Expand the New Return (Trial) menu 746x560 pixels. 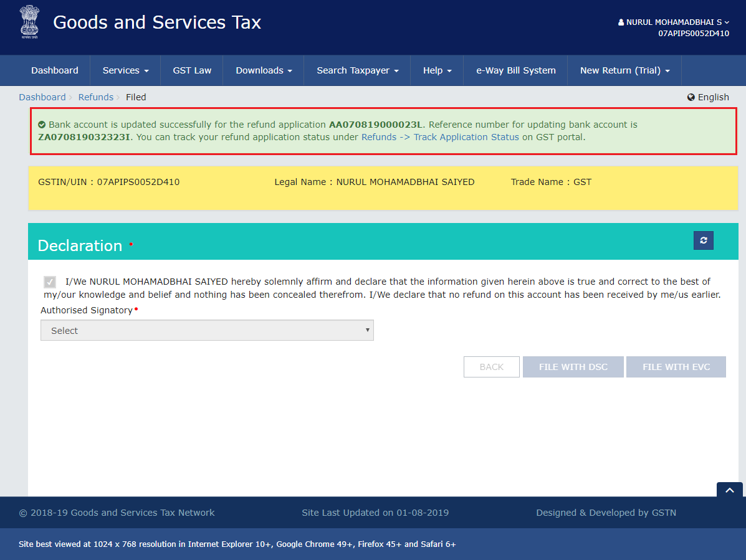tap(624, 70)
